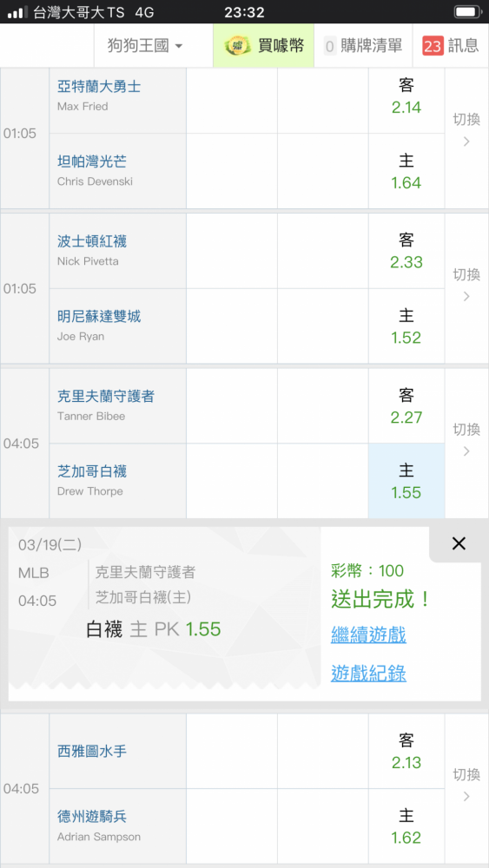Open 訊息 with the 23 badge
This screenshot has width=489, height=868.
click(x=450, y=46)
